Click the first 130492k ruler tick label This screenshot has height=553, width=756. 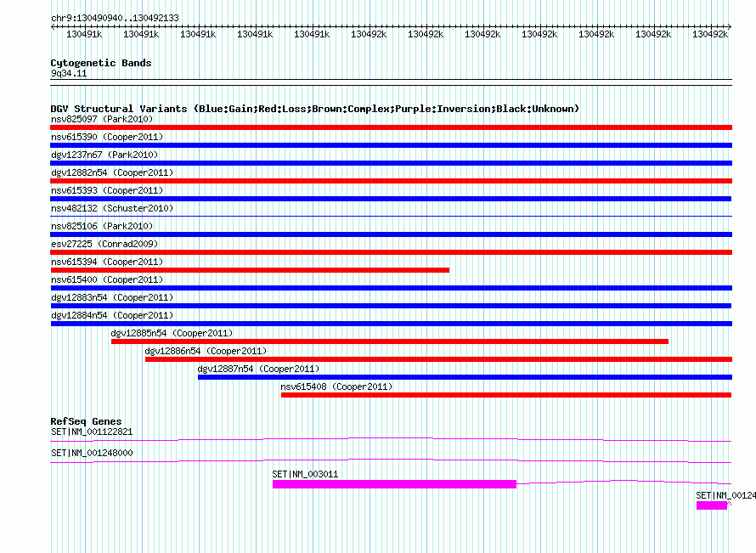tap(369, 34)
